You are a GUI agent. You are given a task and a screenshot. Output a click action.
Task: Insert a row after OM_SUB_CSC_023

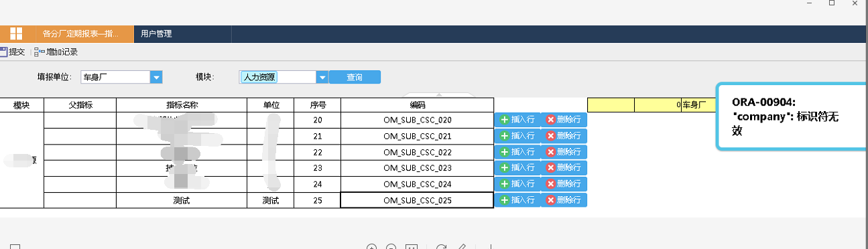pos(517,168)
